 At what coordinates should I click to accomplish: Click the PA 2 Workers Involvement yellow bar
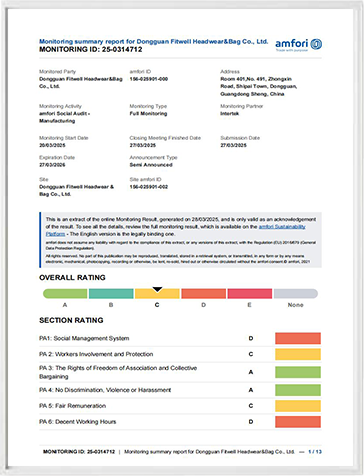[298, 354]
